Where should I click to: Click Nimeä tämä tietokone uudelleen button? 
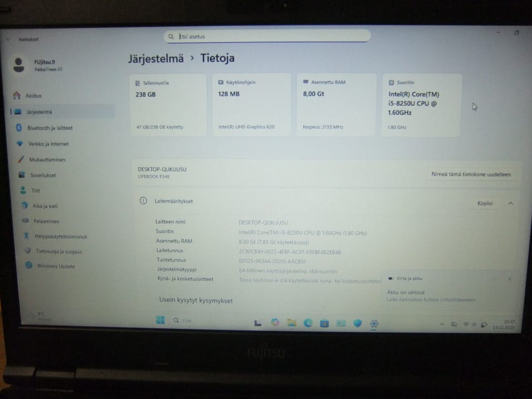click(471, 175)
